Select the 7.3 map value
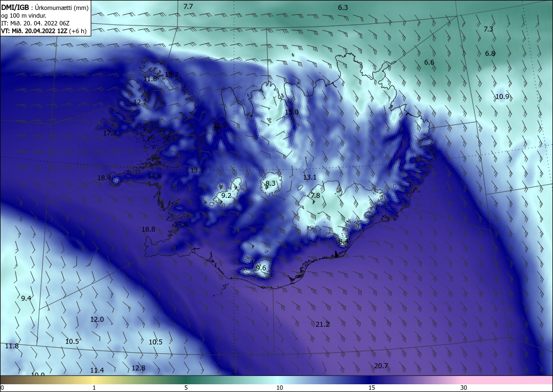This screenshot has width=553, height=392. pyautogui.click(x=488, y=29)
